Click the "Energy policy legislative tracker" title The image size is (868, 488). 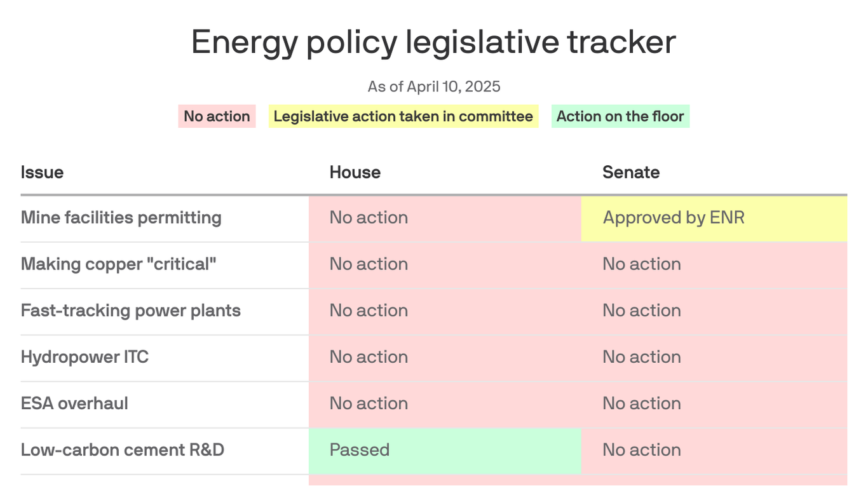tap(433, 42)
